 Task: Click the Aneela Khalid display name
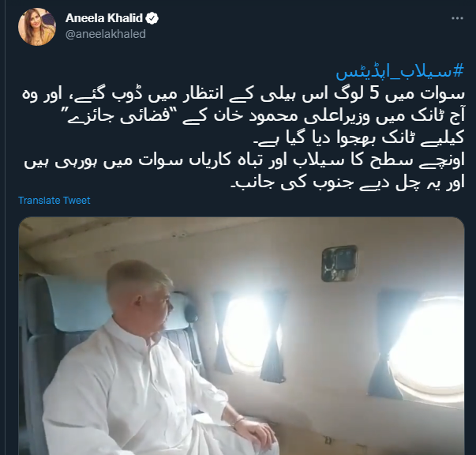click(104, 18)
